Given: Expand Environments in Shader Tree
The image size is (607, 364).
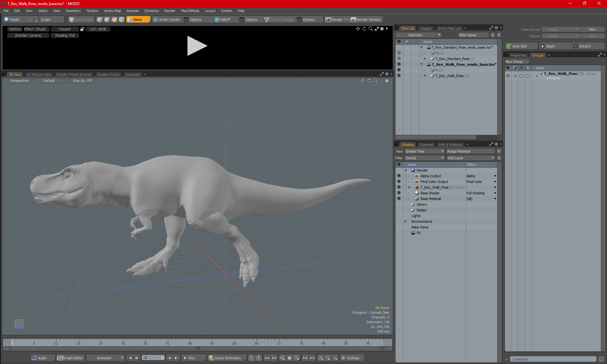Looking at the screenshot, I should pos(406,221).
